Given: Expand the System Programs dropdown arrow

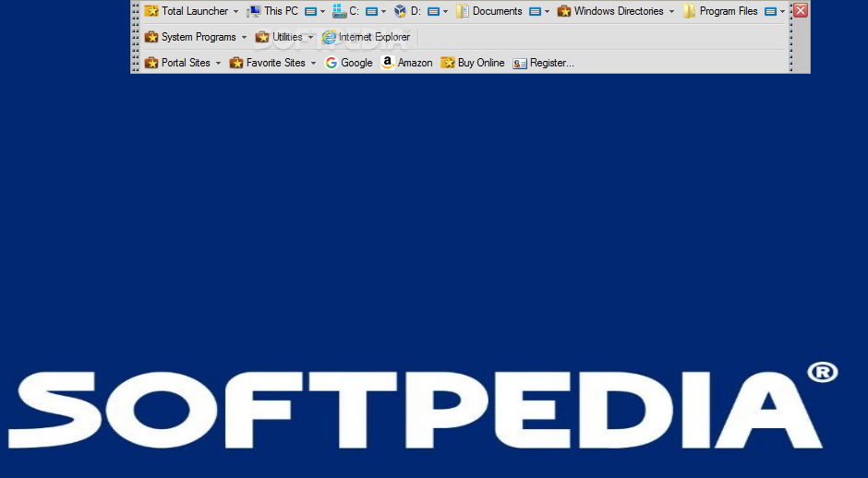Looking at the screenshot, I should pos(244,38).
